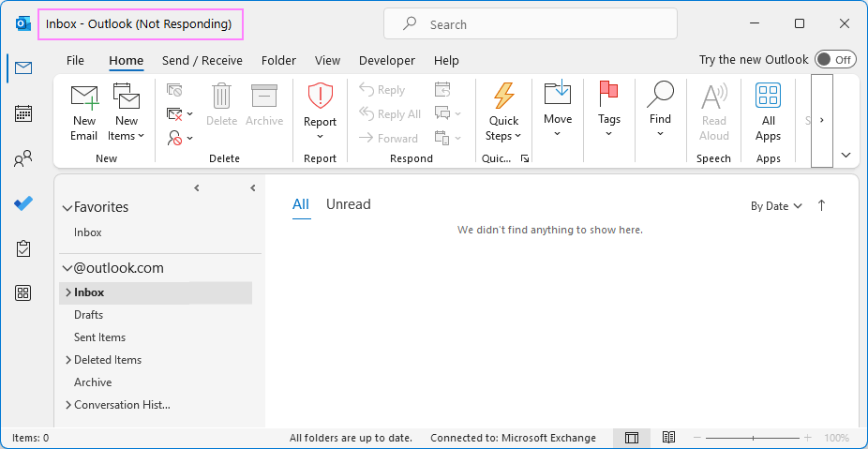
Task: Open the Report shield button
Action: tap(320, 112)
